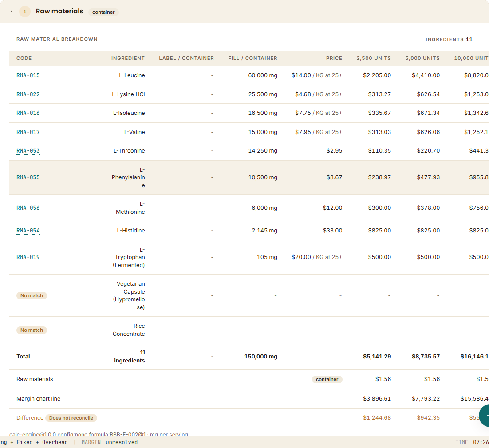Click the 150,000 mg total fill

tap(261, 357)
